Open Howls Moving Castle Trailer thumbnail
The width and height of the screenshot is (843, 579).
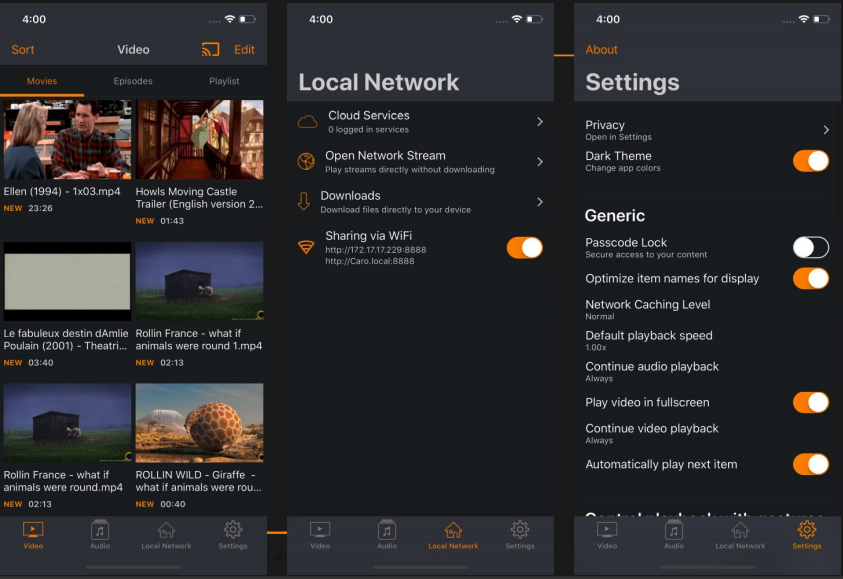[x=199, y=139]
